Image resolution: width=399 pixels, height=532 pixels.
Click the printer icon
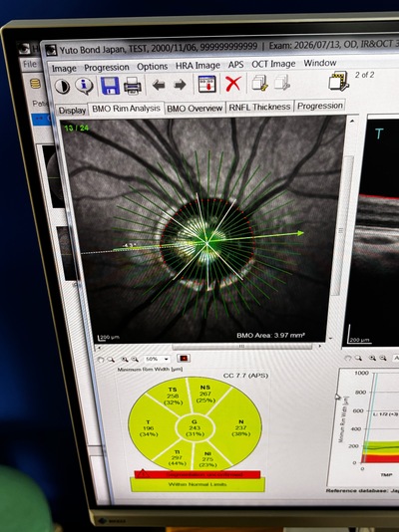pos(132,85)
